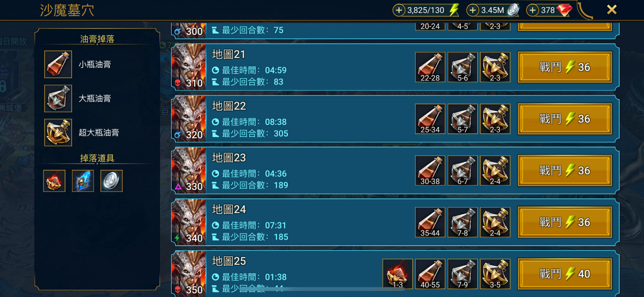This screenshot has width=644, height=297.
Task: Start battle on 地圖22 for 36 energy
Action: pos(565,119)
